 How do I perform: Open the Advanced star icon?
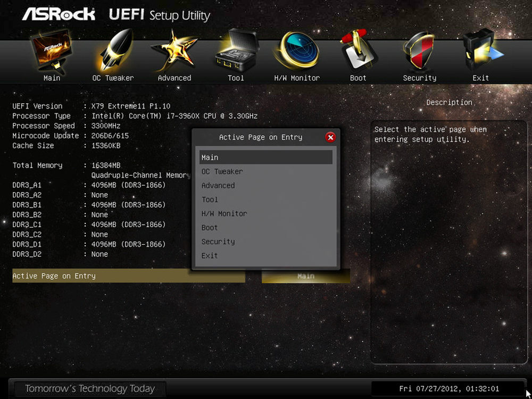(174, 51)
